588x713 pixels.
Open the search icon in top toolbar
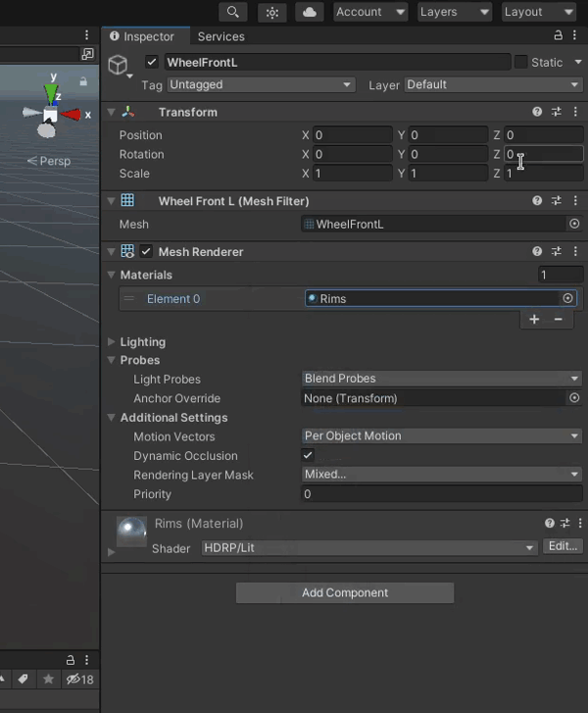point(232,12)
